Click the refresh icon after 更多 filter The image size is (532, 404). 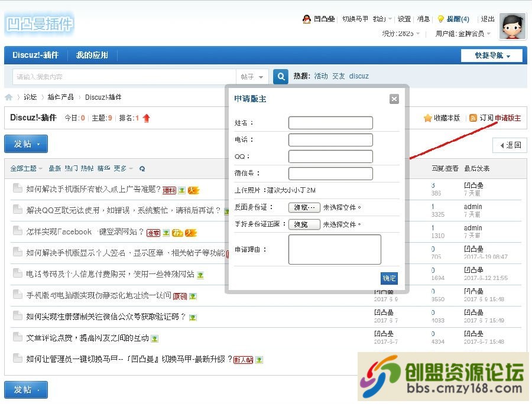[x=142, y=168]
